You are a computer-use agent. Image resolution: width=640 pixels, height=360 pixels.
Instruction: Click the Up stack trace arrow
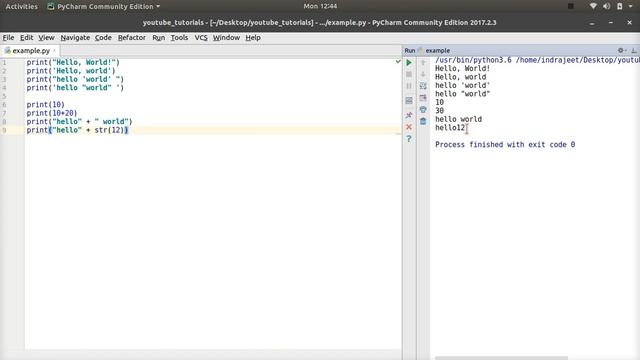tap(423, 62)
